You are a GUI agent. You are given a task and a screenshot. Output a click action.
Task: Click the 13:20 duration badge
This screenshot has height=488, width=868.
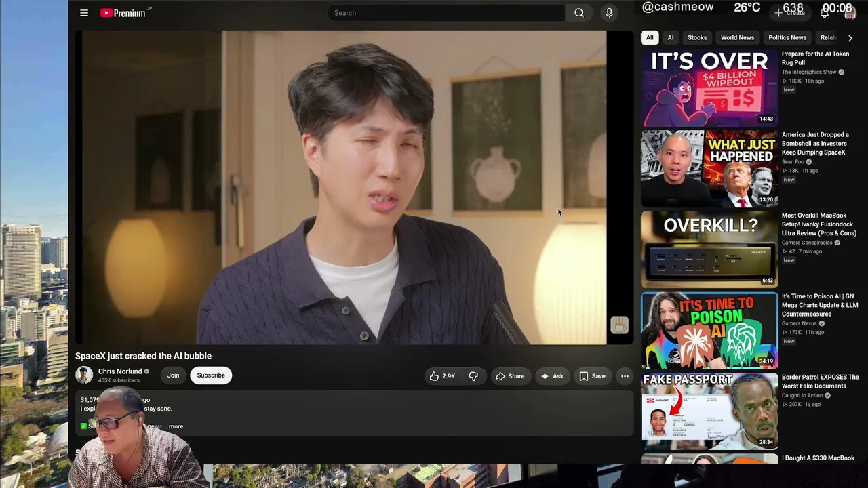pyautogui.click(x=766, y=199)
